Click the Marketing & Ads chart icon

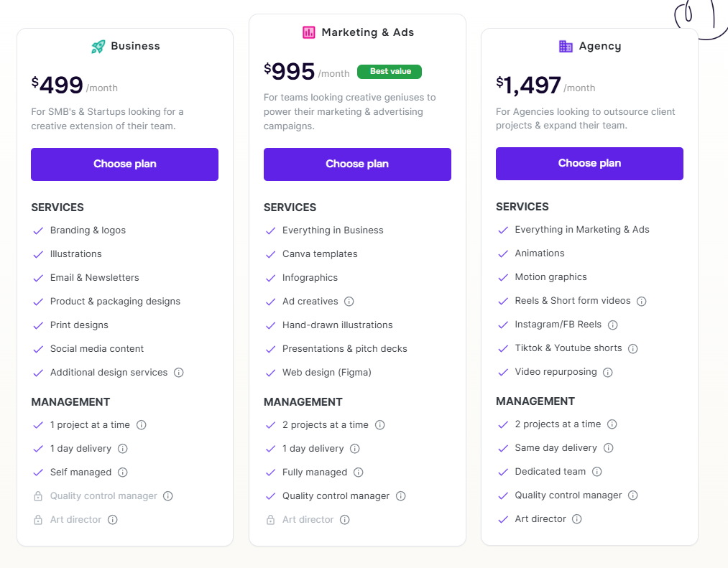click(x=309, y=32)
